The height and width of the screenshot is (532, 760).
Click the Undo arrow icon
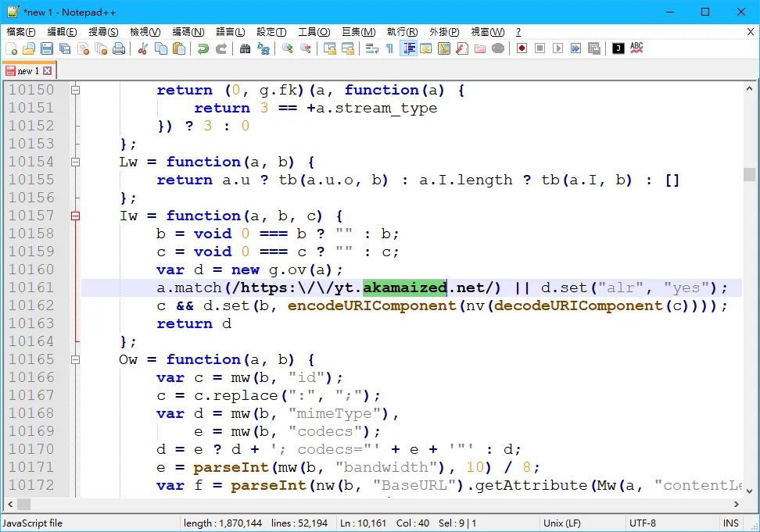tap(203, 48)
